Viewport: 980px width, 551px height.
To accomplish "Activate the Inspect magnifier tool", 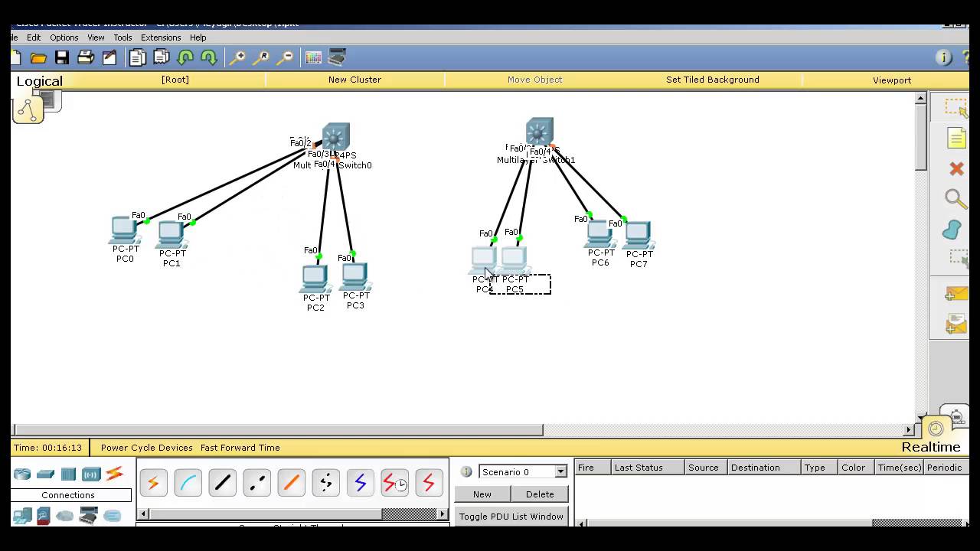I will click(x=955, y=199).
